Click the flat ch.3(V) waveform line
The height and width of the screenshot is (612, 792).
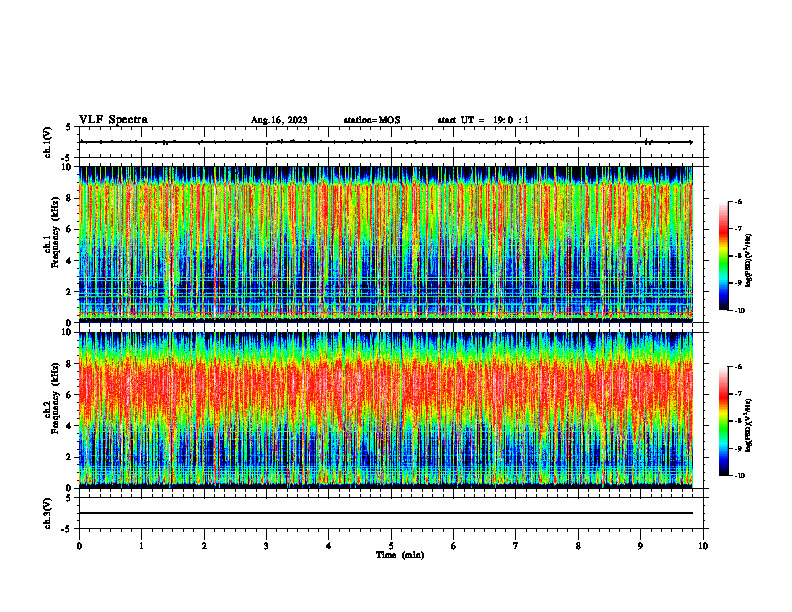[x=386, y=513]
